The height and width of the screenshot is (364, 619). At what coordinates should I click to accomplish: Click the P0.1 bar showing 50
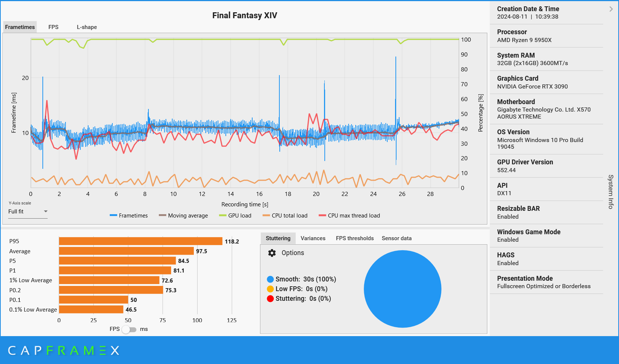[94, 300]
